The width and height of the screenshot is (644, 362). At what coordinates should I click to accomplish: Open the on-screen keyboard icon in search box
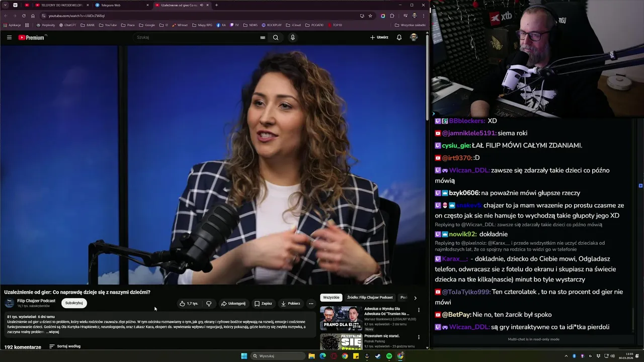point(263,37)
